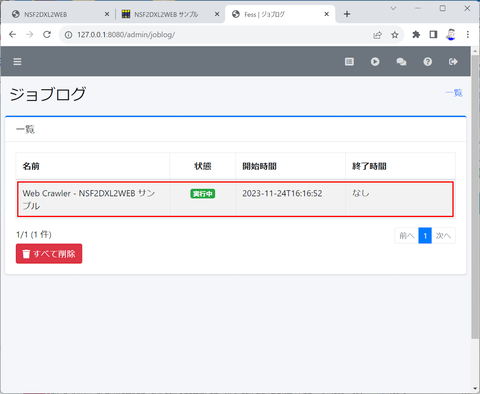Click the logout arrow icon in header

[453, 62]
